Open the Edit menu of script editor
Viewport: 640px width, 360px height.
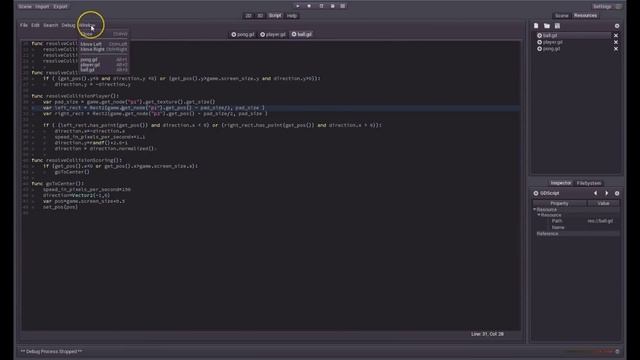(36, 25)
